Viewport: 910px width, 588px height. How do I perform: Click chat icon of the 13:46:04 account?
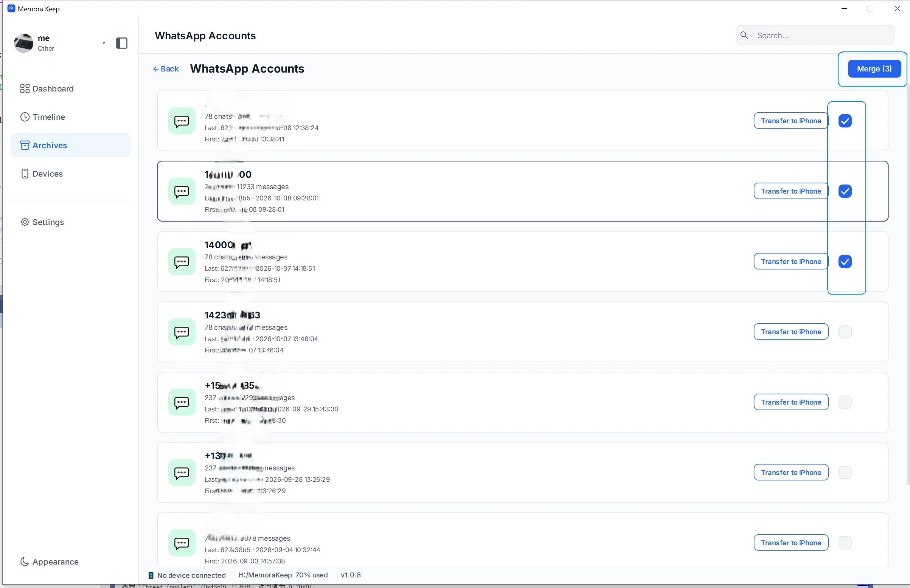182,332
